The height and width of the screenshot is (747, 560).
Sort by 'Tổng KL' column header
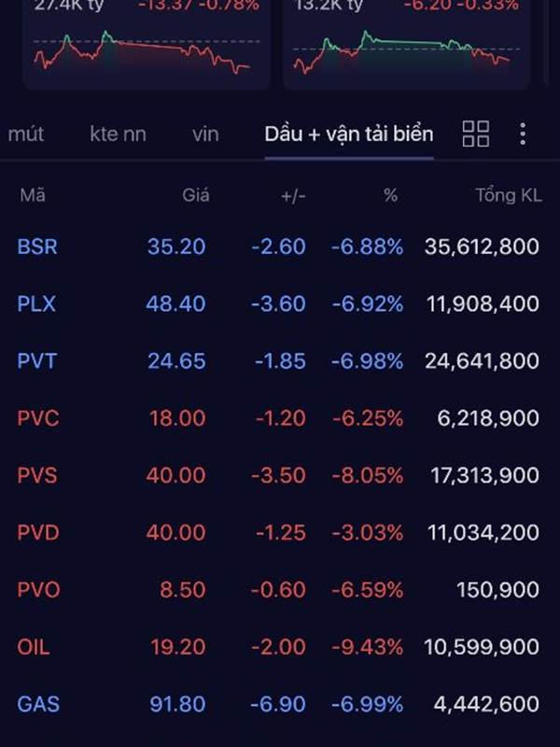[x=508, y=195]
